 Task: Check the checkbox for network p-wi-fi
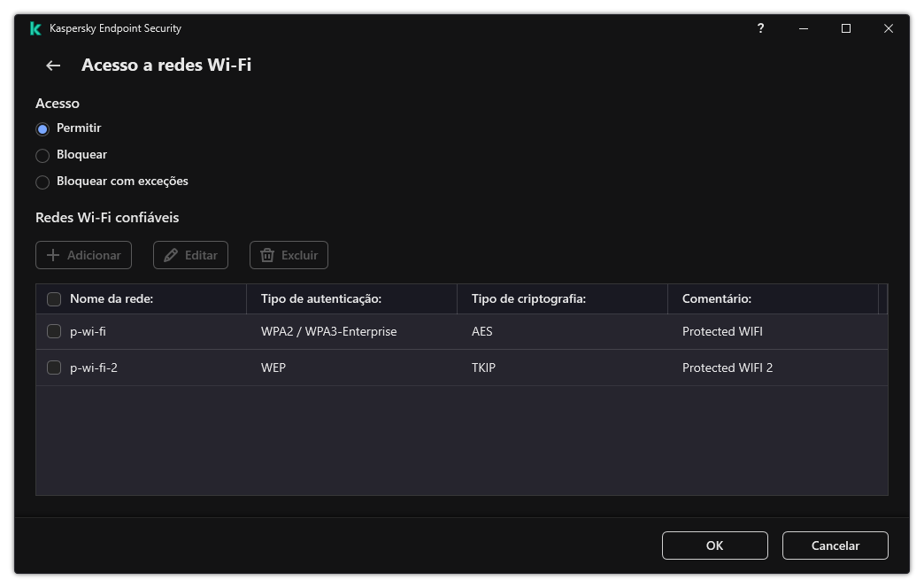pyautogui.click(x=54, y=331)
